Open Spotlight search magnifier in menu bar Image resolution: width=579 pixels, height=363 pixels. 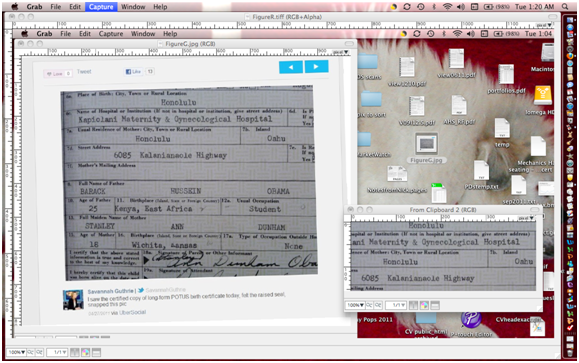click(x=565, y=7)
